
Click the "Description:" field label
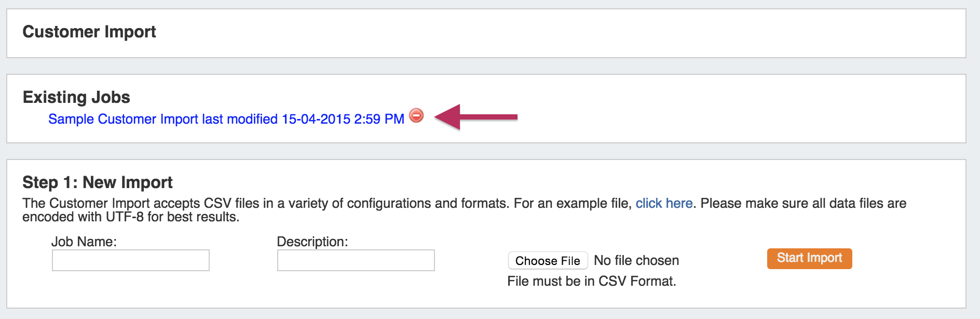[312, 242]
